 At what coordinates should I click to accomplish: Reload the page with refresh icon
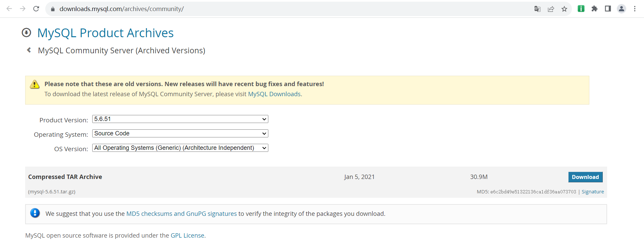pyautogui.click(x=36, y=9)
